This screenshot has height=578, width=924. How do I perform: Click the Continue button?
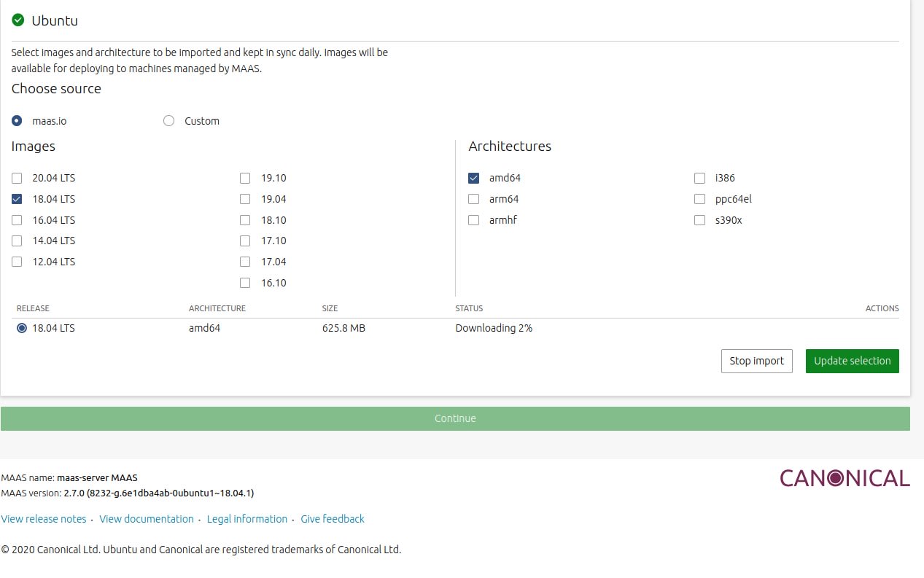tap(455, 418)
